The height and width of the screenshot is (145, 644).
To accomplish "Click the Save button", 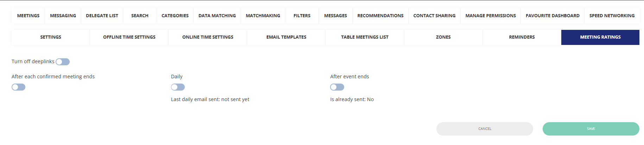I will coord(591,129).
